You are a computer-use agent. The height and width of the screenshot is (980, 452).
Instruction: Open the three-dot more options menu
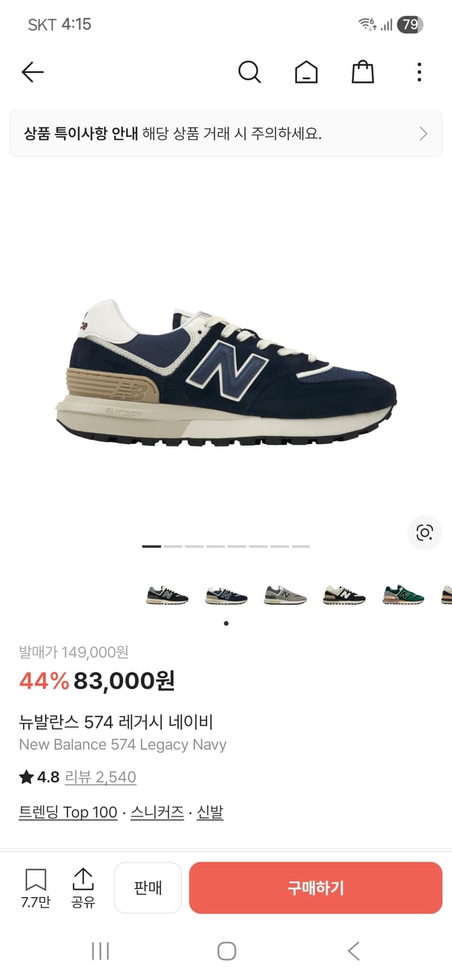click(419, 72)
